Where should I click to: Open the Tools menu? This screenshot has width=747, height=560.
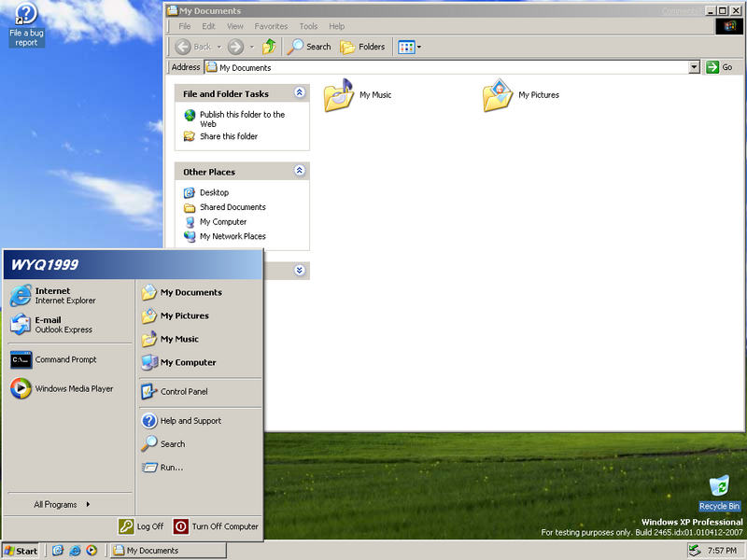click(x=308, y=26)
